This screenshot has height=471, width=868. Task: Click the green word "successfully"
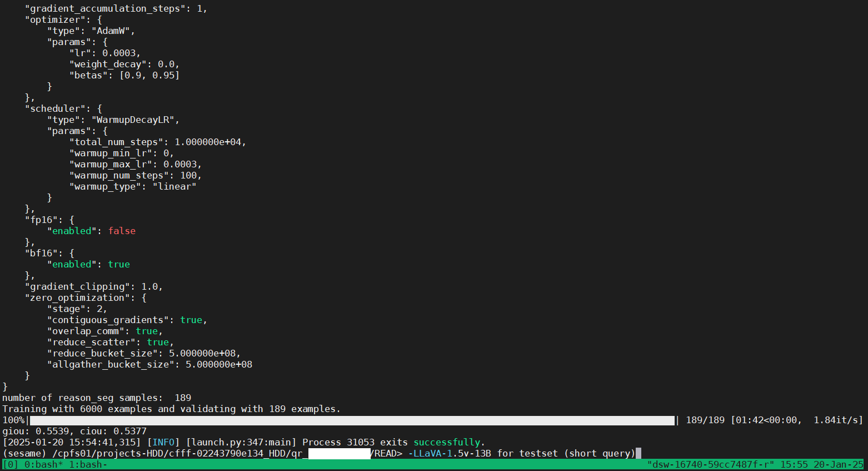(447, 442)
